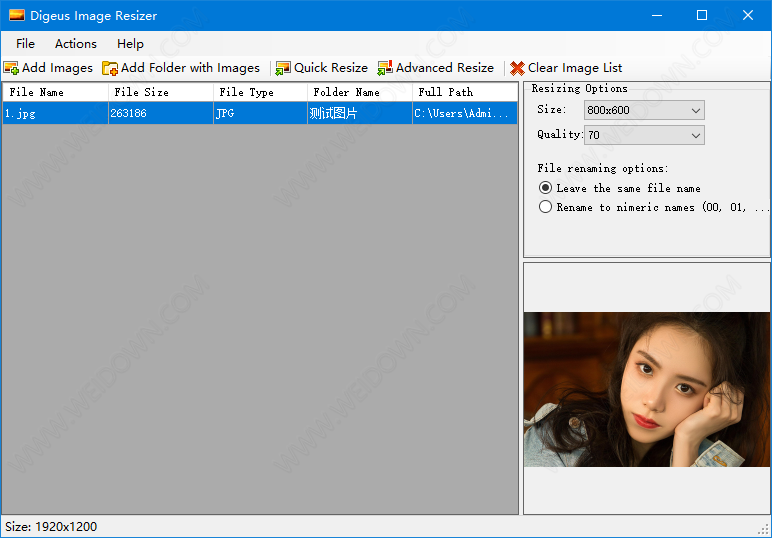Screen dimensions: 772x538
Task: Click the Advanced Resize toolbar icon
Action: coord(385,68)
